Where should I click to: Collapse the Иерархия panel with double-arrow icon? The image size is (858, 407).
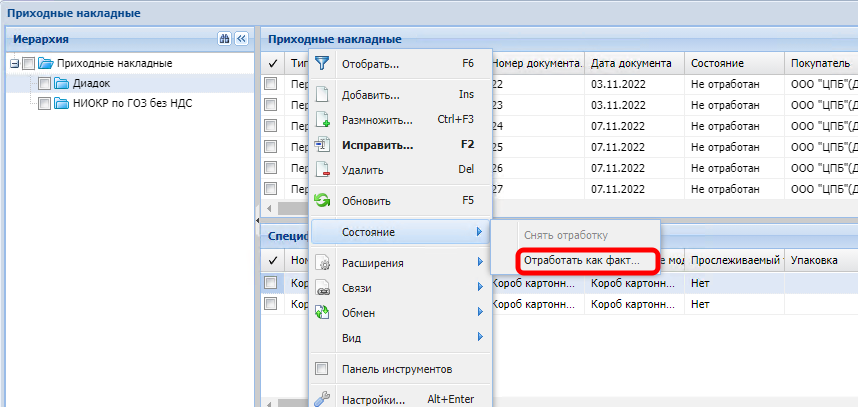click(x=241, y=39)
